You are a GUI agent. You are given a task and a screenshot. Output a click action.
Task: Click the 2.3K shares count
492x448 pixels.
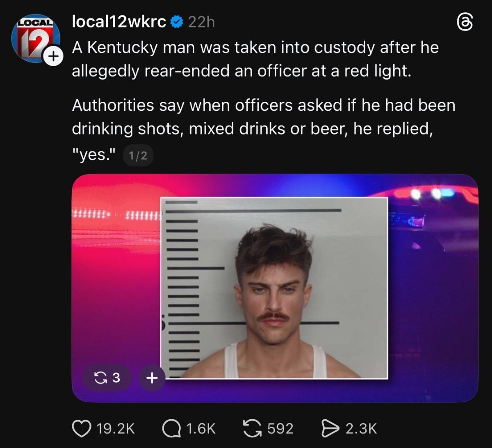(x=361, y=429)
